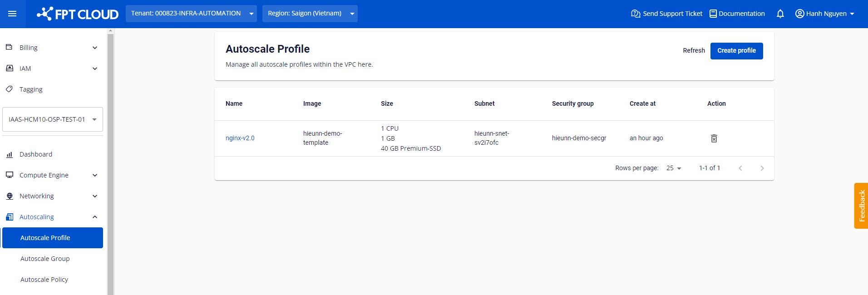868x295 pixels.
Task: Open Documentation from the header
Action: [737, 14]
